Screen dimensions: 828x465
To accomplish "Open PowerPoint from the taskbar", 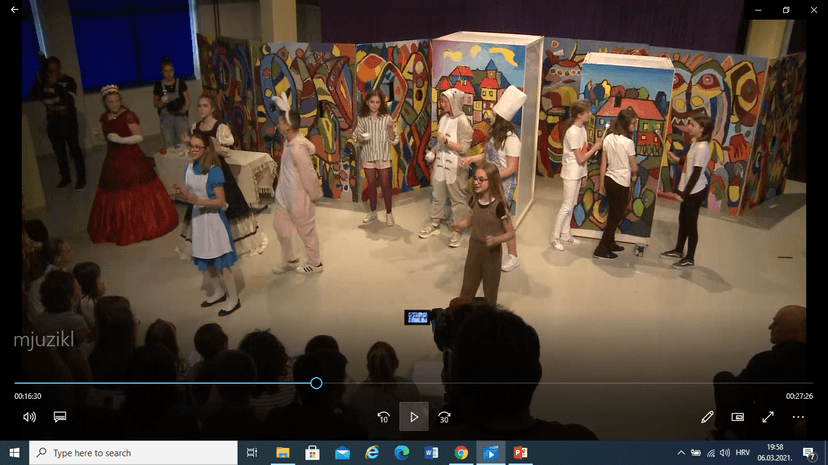I will (x=520, y=453).
